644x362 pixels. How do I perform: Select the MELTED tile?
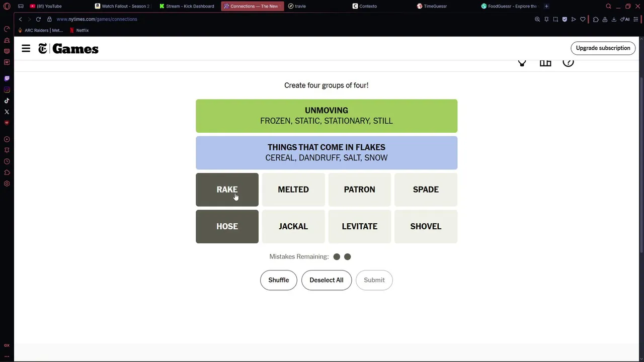click(x=293, y=190)
